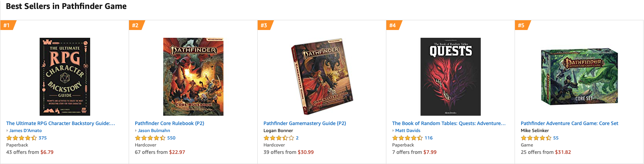Click 'The Book of Random Tables: Quests' link

point(449,123)
